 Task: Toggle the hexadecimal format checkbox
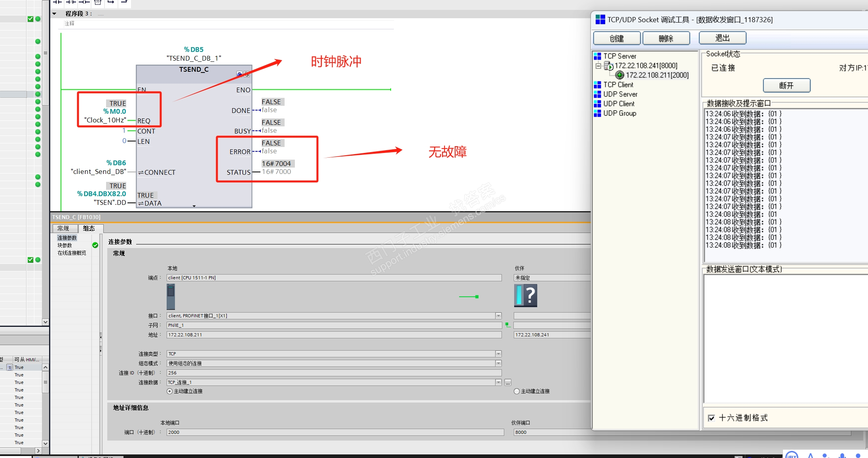click(711, 418)
